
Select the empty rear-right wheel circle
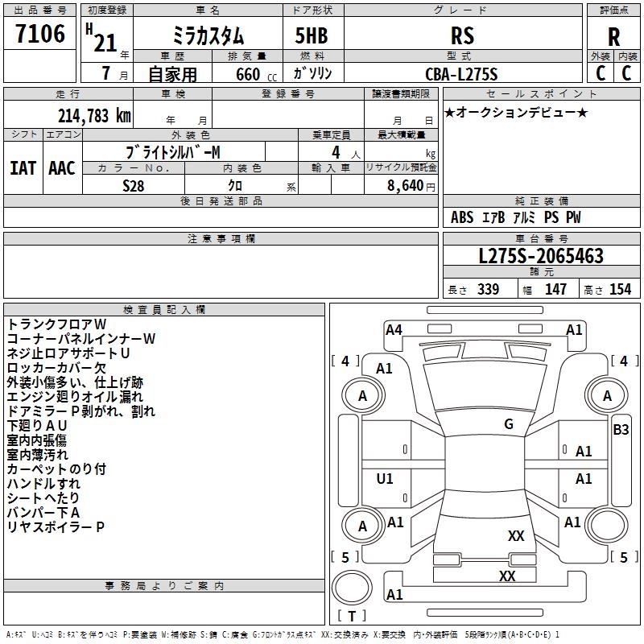pyautogui.click(x=607, y=526)
